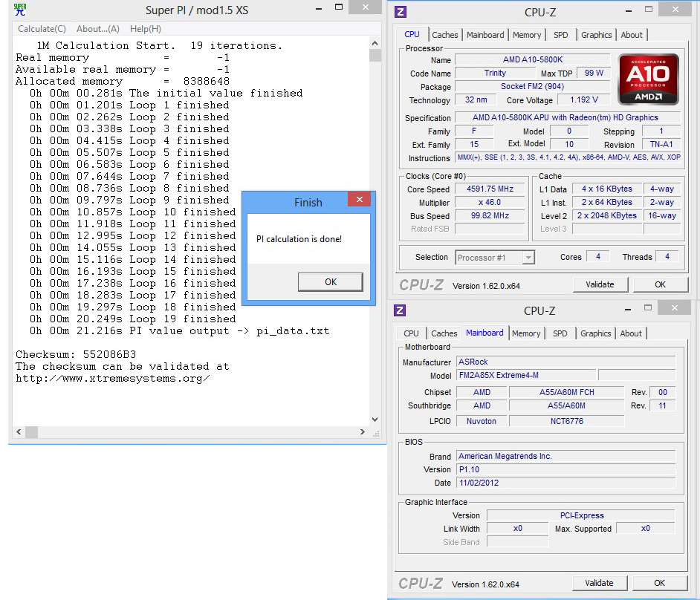This screenshot has width=700, height=600.
Task: Click the motherboard Manufacturer field ASRock
Action: coord(565,362)
